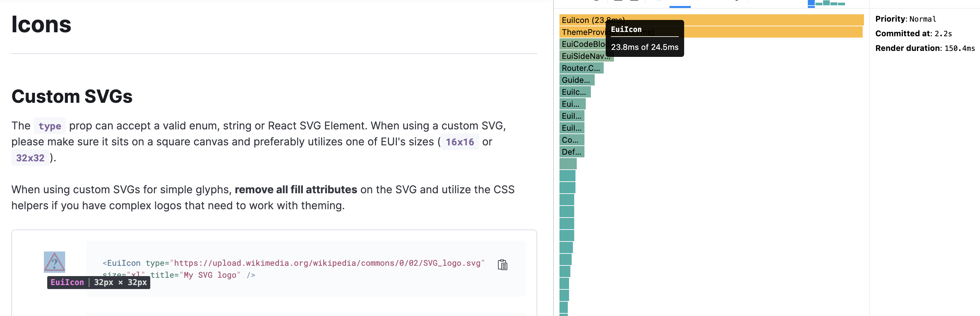The image size is (980, 316).
Task: Click the 'Render duration: 150.4ms' text
Action: coord(925,48)
